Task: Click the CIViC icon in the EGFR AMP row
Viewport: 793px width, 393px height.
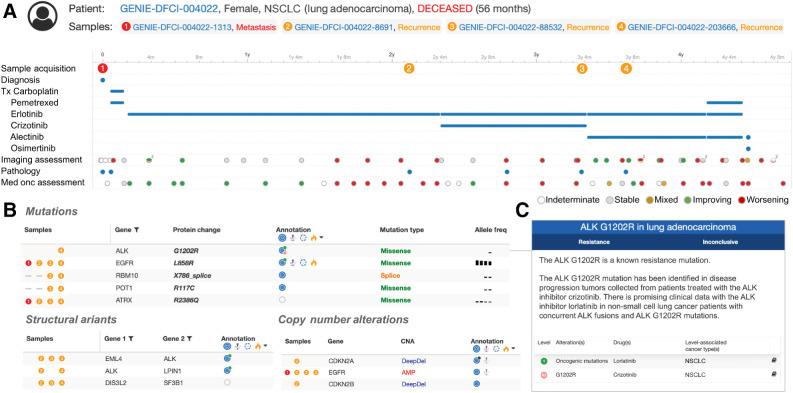Action: click(488, 373)
